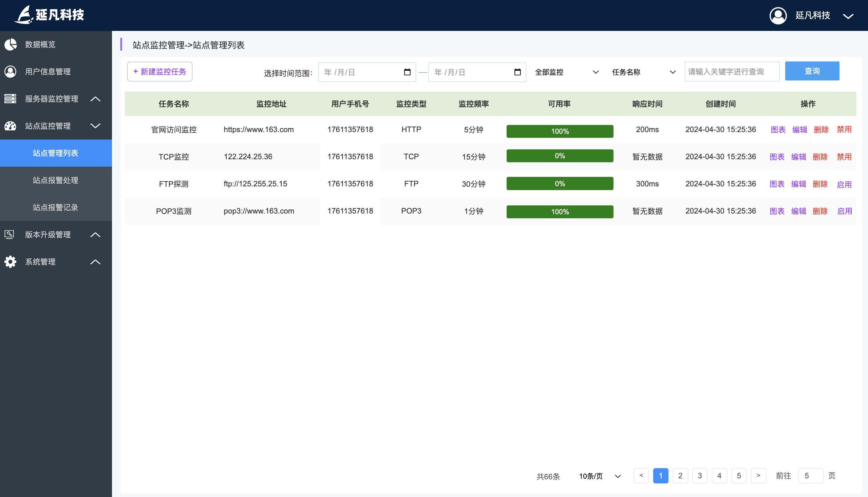Disable the 官网访问监控 task via 禁用
This screenshot has width=868, height=497.
pyautogui.click(x=844, y=129)
